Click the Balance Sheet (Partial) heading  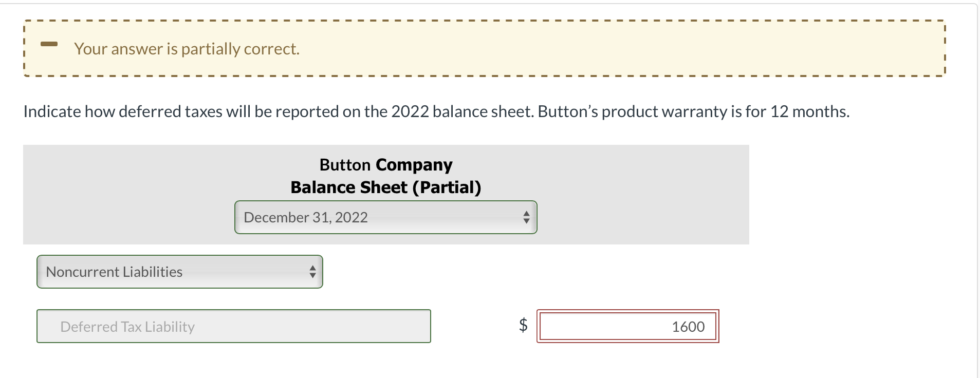click(386, 187)
